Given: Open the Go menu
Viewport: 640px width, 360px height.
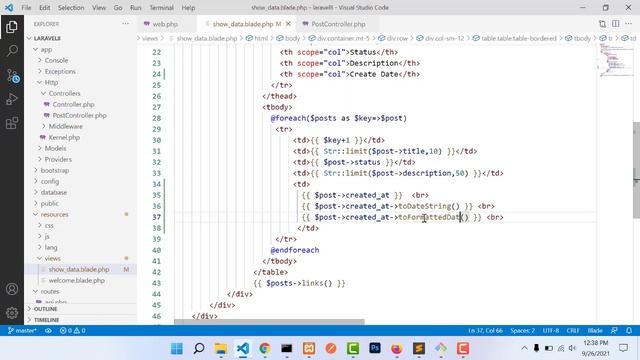Looking at the screenshot, I should (118, 8).
